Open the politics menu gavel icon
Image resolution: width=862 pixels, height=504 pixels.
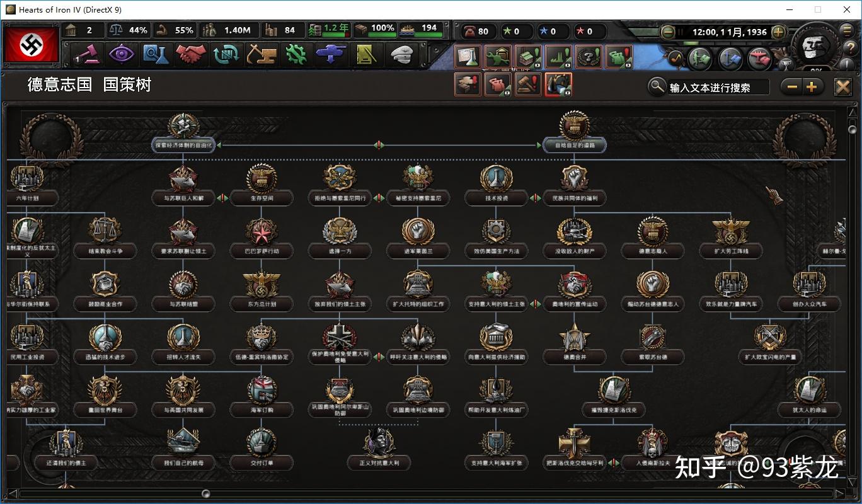86,55
